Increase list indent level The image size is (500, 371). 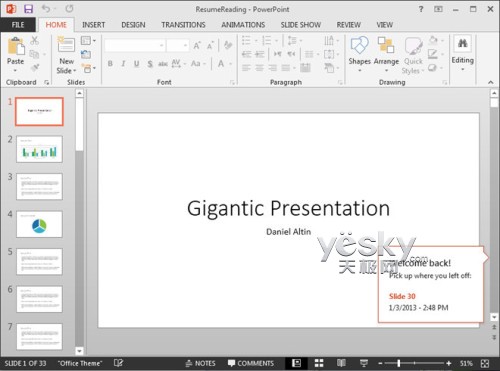pyautogui.click(x=260, y=54)
